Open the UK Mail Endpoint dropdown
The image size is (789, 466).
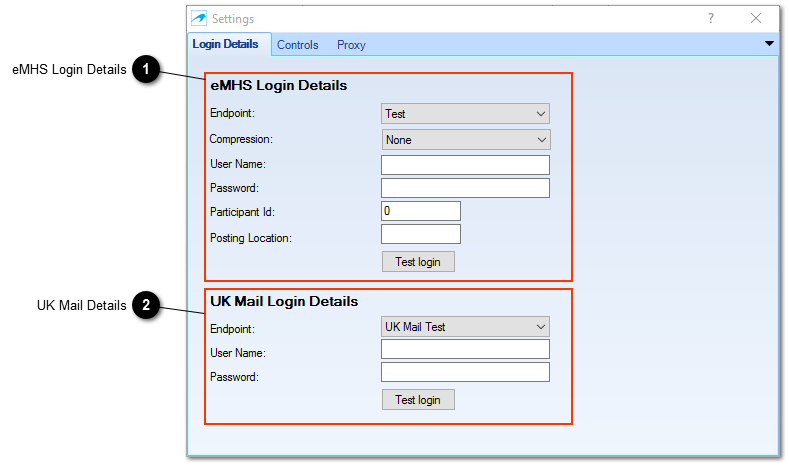465,327
